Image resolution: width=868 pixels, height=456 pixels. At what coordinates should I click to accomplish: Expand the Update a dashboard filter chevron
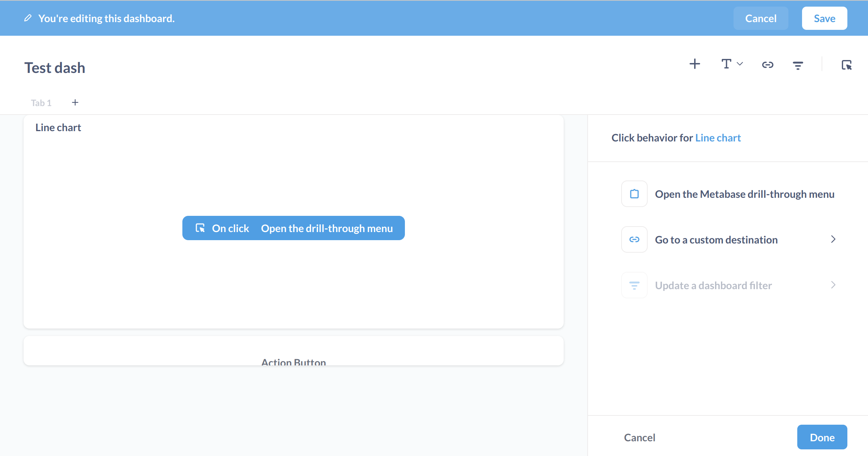coord(833,285)
